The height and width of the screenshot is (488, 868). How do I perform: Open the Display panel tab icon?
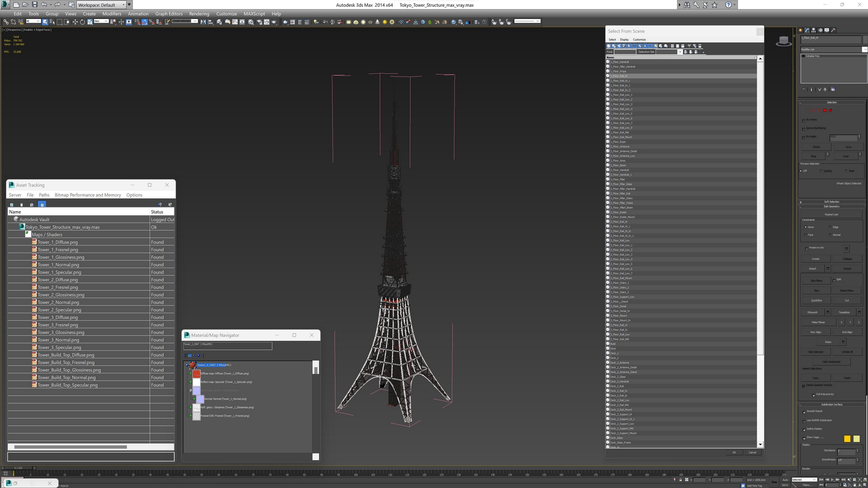tap(827, 30)
